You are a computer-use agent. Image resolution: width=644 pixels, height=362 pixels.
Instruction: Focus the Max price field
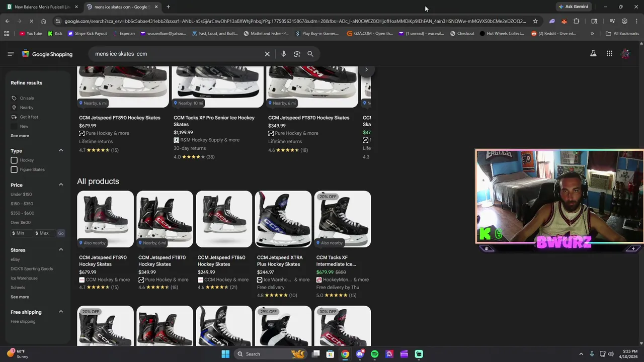click(x=45, y=233)
